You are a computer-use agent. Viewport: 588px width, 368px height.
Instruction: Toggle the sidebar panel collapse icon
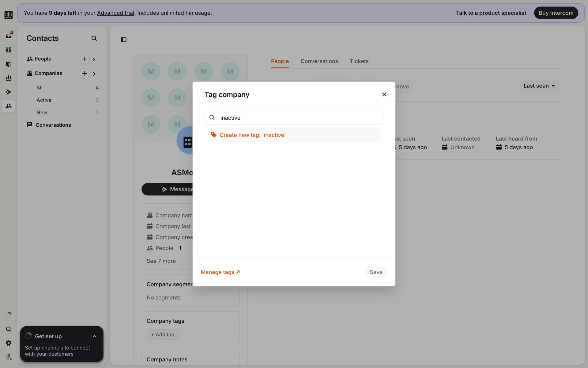pos(124,40)
